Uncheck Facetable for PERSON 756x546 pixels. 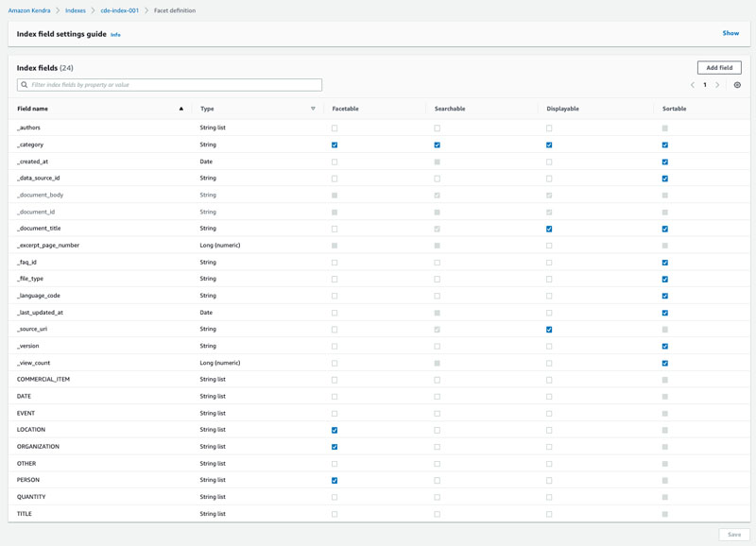coord(335,481)
